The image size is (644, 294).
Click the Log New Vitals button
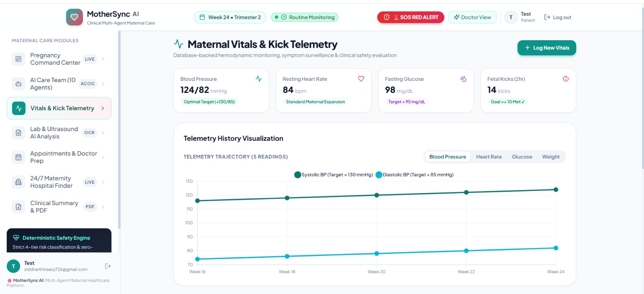(547, 48)
